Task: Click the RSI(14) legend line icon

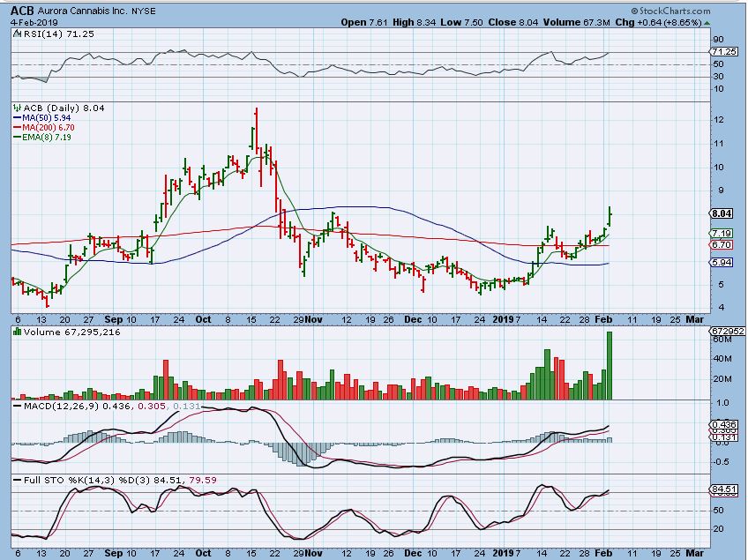Action: pyautogui.click(x=17, y=34)
